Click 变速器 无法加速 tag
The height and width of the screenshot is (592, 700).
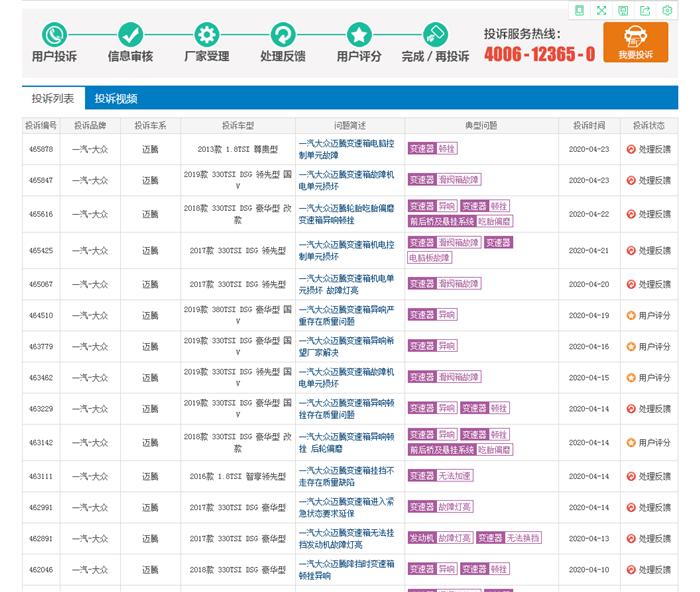440,476
